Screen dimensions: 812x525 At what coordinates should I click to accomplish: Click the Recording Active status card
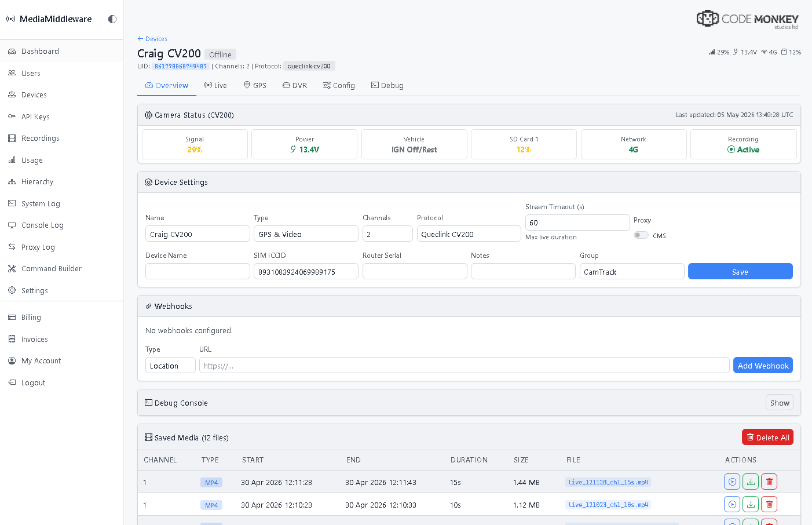pos(744,144)
